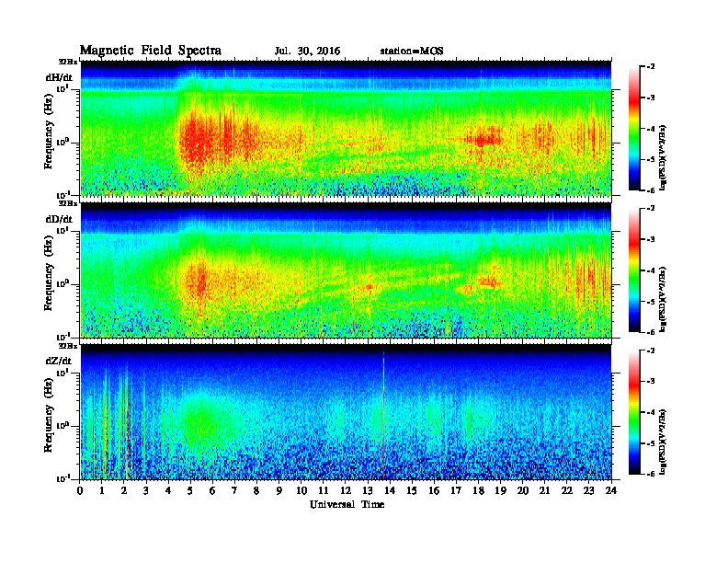
Task: Click hour 8 on the time axis
Action: click(x=256, y=491)
